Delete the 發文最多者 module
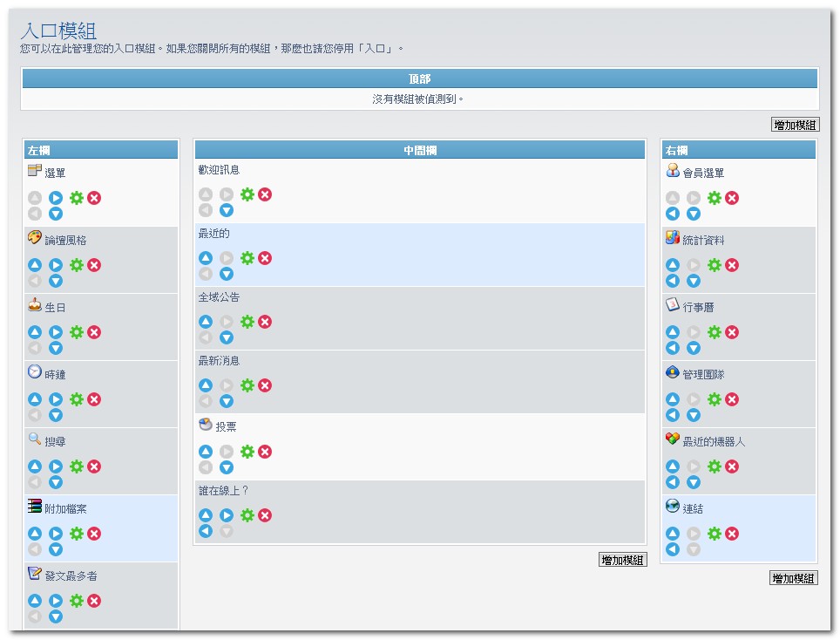Image resolution: width=840 pixels, height=640 pixels. pos(94,601)
